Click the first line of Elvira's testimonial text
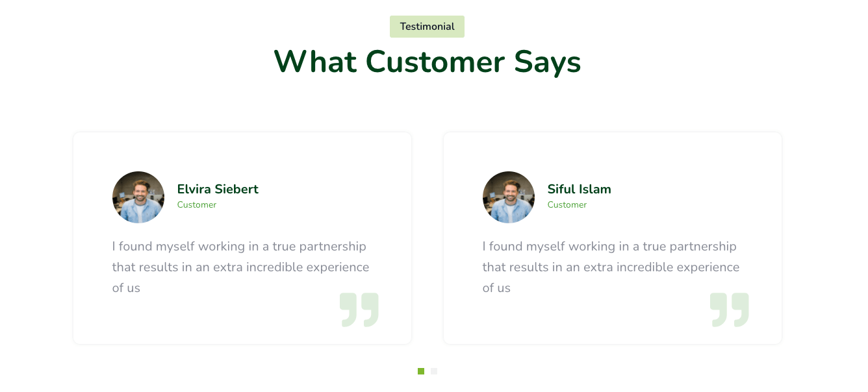The height and width of the screenshot is (392, 868). pyautogui.click(x=239, y=247)
